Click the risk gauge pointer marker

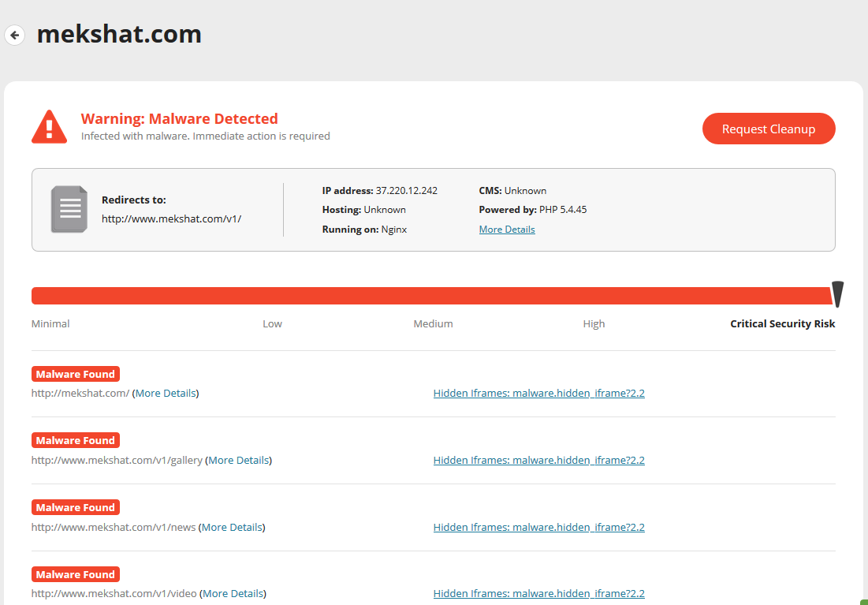[x=837, y=293]
